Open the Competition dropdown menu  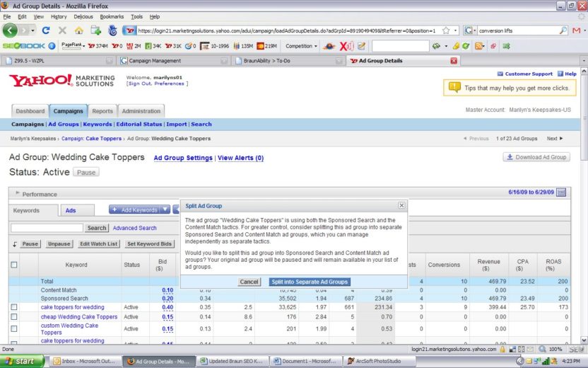point(301,46)
